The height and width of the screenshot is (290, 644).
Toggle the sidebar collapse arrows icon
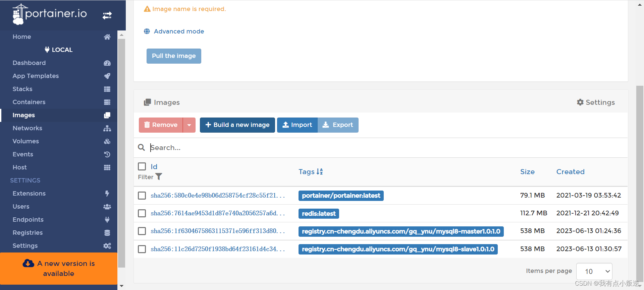(107, 15)
